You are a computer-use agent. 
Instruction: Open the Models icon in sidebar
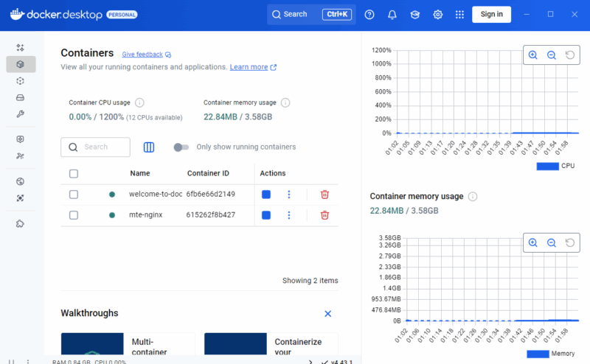pyautogui.click(x=21, y=139)
